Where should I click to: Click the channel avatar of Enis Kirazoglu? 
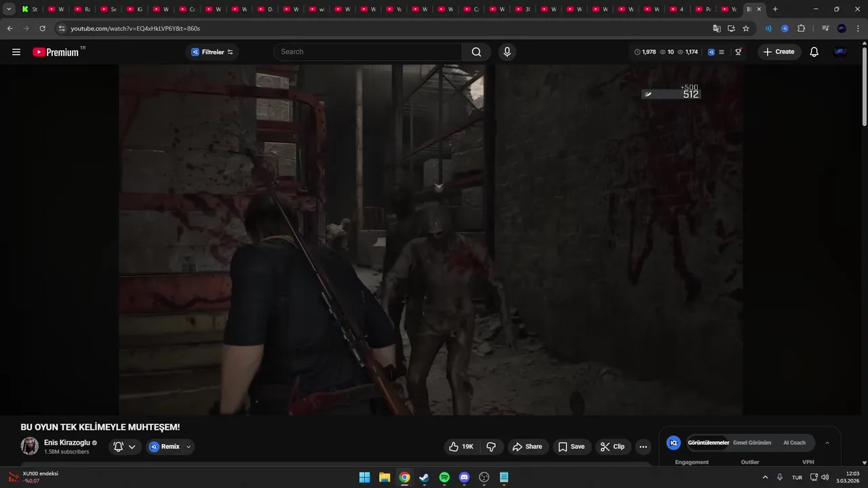30,446
